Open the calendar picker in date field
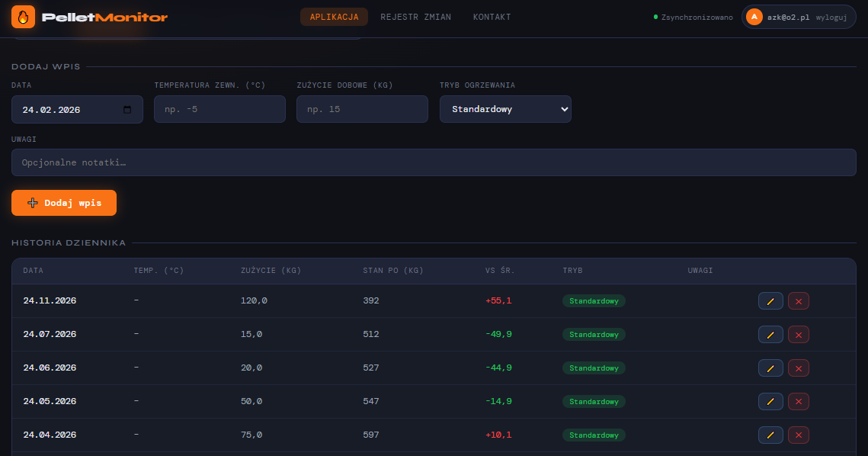The width and height of the screenshot is (868, 456). [x=127, y=109]
